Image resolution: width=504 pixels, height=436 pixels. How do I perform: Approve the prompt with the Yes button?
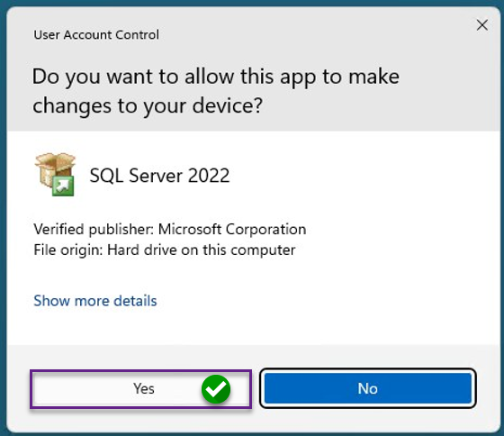(x=140, y=389)
